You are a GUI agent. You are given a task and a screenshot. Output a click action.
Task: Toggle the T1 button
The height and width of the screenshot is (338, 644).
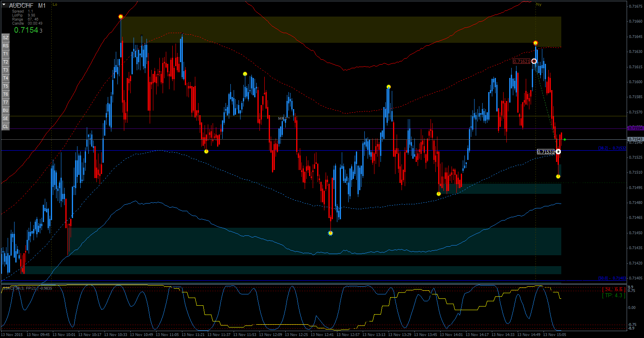point(6,54)
